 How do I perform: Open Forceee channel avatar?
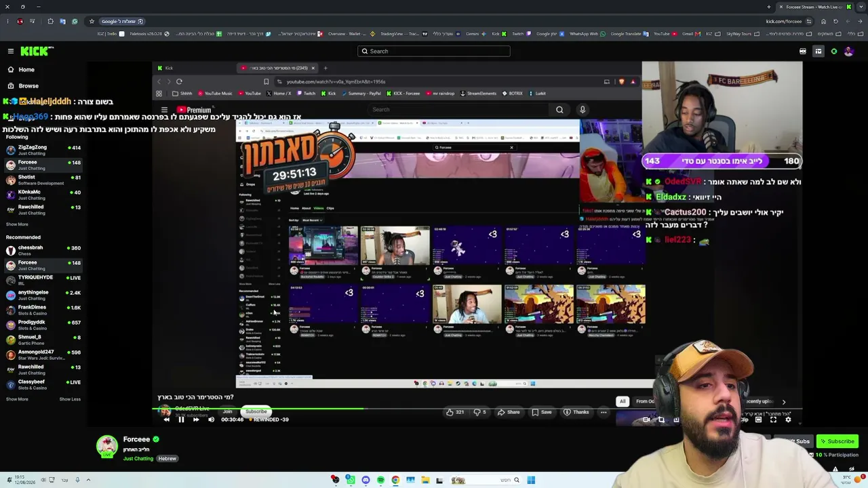[106, 447]
